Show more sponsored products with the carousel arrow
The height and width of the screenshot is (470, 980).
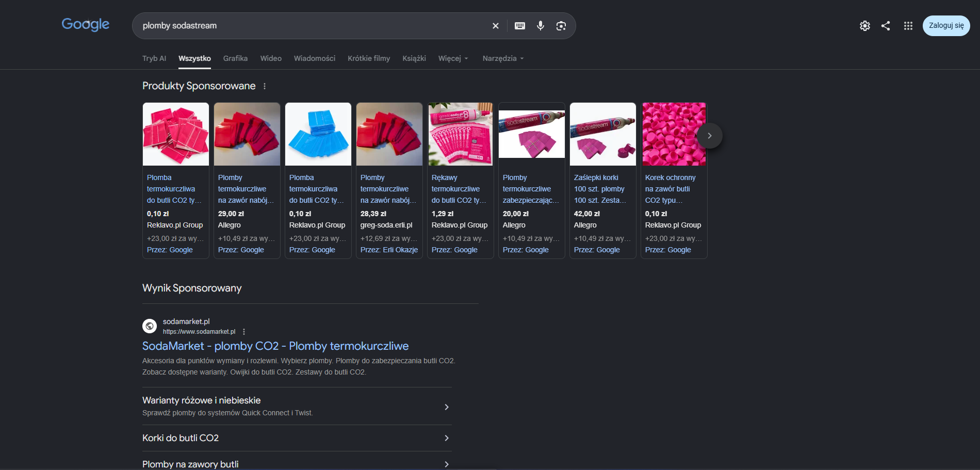tap(710, 136)
